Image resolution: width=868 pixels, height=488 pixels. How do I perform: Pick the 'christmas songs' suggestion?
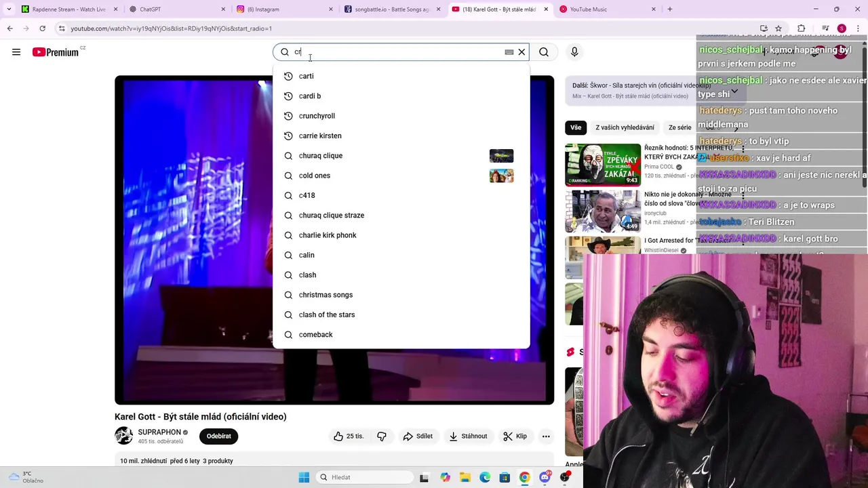coord(401,295)
